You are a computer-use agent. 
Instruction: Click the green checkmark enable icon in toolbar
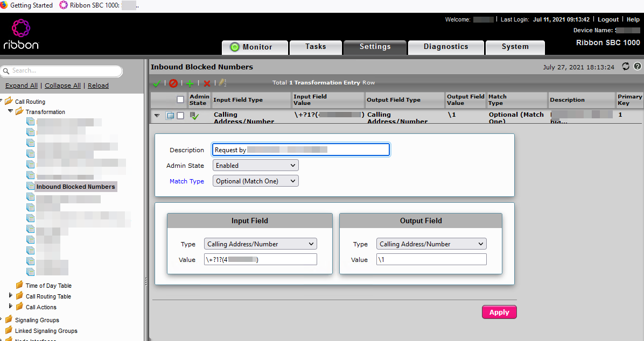click(157, 83)
